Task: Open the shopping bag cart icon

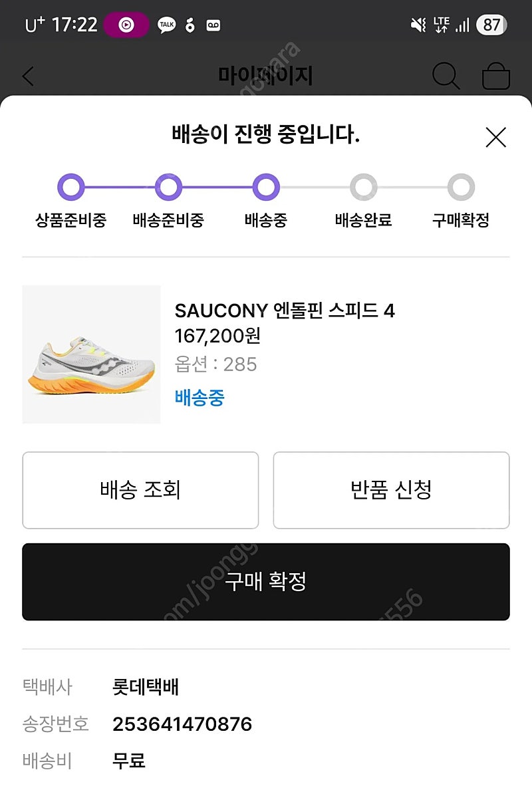Action: pyautogui.click(x=495, y=76)
